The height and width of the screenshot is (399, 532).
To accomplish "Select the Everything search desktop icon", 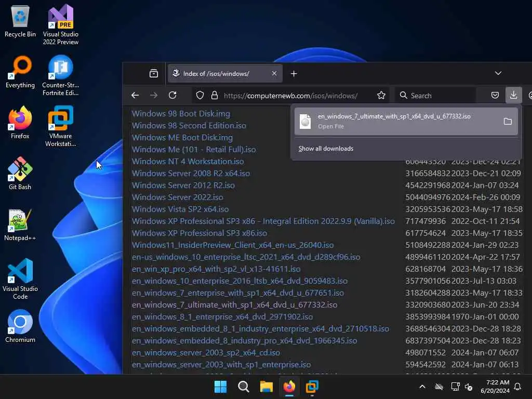I will tap(20, 72).
